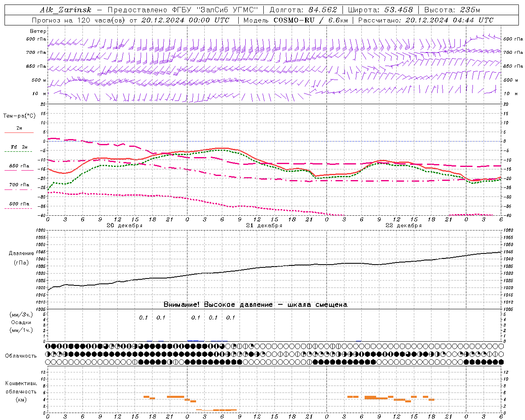525x420 pixels.
Task: Select the Давление pressure panel label
Action: tap(21, 253)
